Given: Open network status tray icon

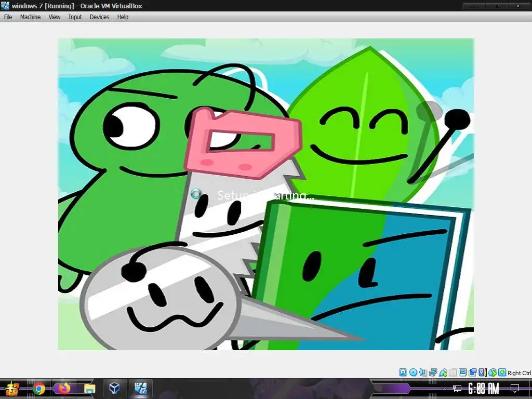Looking at the screenshot, I should tap(457, 389).
